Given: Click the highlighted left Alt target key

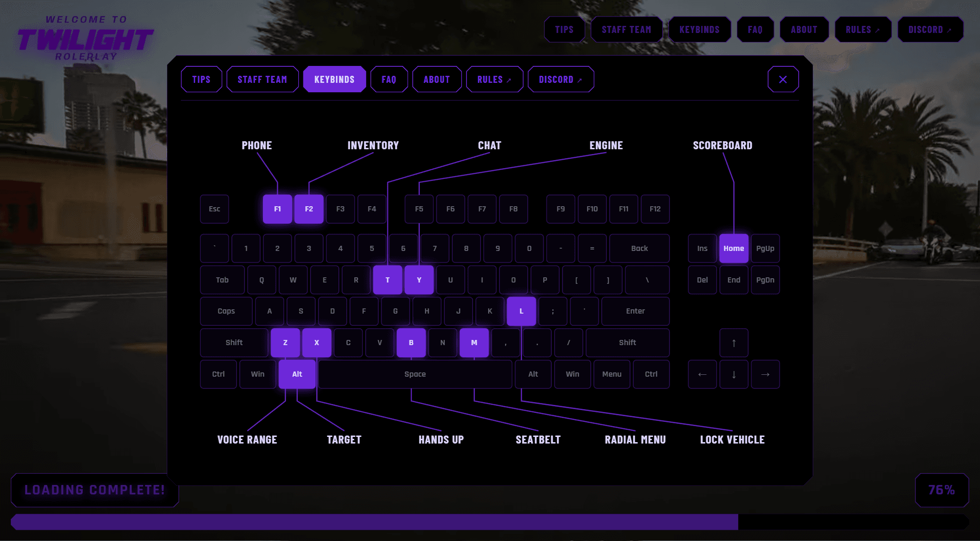Looking at the screenshot, I should 297,374.
